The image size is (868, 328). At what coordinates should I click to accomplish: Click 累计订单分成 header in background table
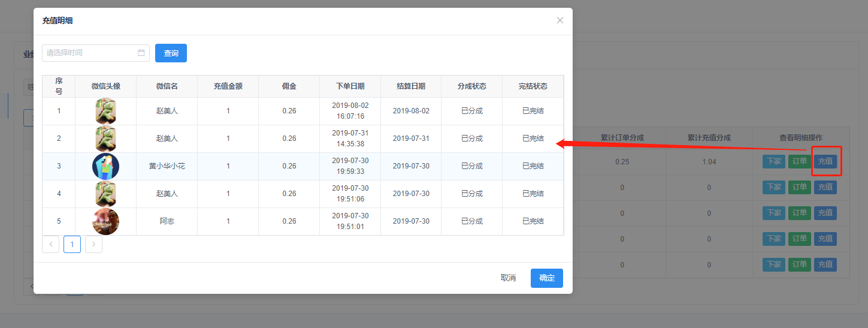click(622, 137)
